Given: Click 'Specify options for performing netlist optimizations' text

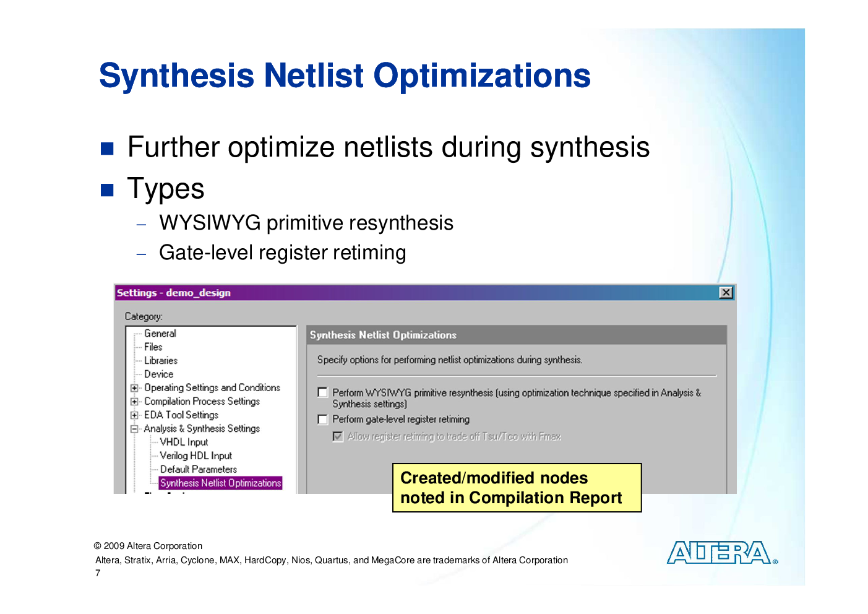Looking at the screenshot, I should [450, 360].
